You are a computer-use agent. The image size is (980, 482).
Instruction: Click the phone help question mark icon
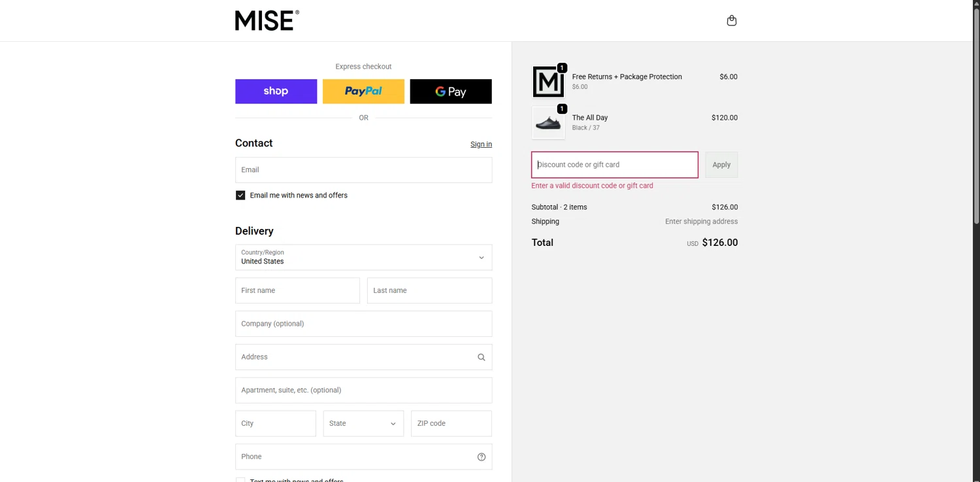tap(482, 457)
